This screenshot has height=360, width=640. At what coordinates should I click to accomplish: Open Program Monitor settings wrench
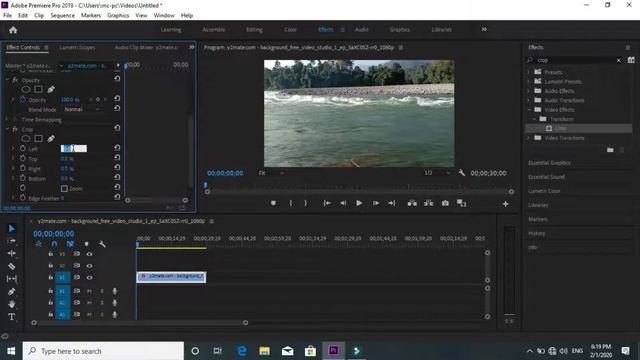click(x=462, y=173)
